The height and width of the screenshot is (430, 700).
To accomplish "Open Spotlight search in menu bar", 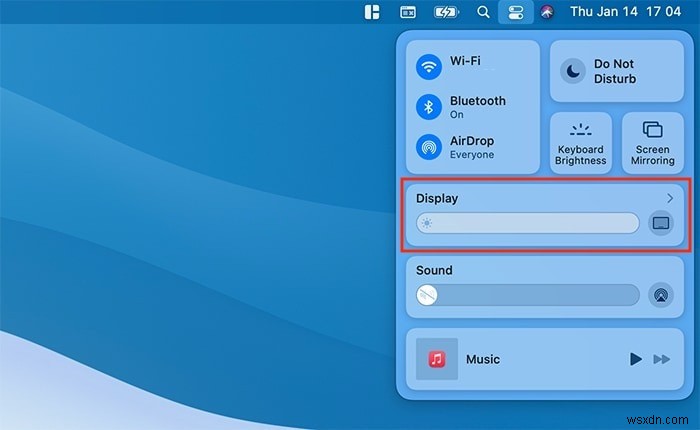I will (483, 12).
